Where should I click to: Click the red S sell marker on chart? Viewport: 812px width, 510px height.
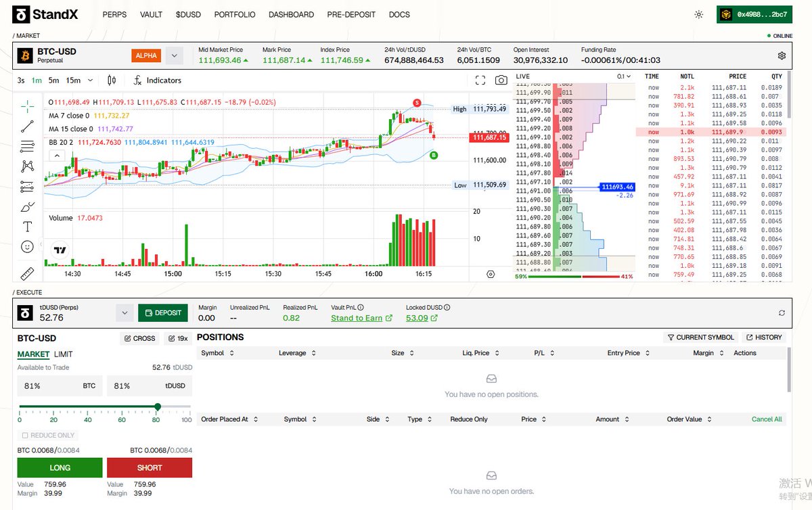(x=417, y=103)
